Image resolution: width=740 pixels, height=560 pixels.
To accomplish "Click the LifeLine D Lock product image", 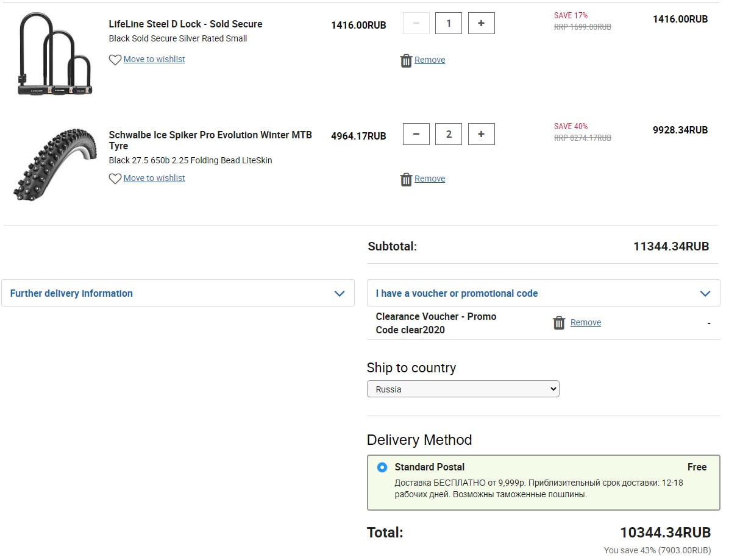I will point(55,54).
